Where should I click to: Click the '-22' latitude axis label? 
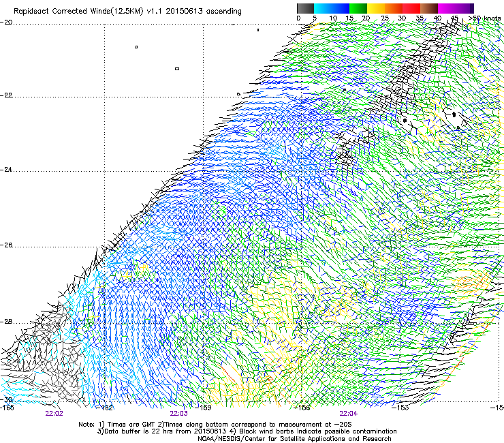[6, 95]
